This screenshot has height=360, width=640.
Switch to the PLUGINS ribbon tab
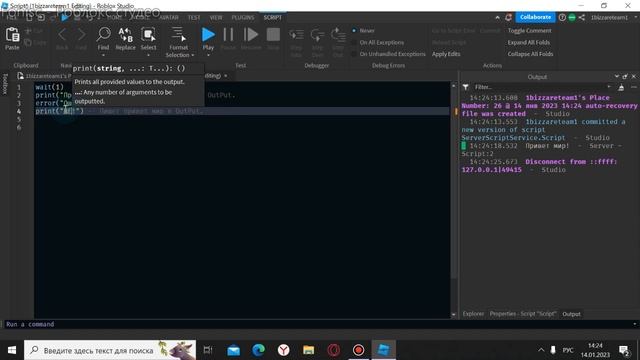(x=242, y=18)
